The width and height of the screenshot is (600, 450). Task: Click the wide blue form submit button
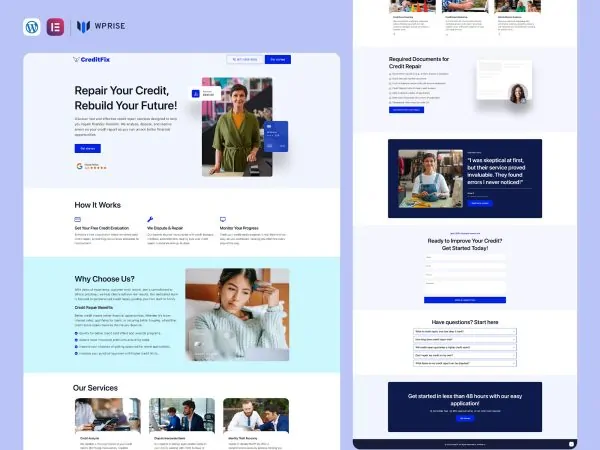[x=465, y=300]
